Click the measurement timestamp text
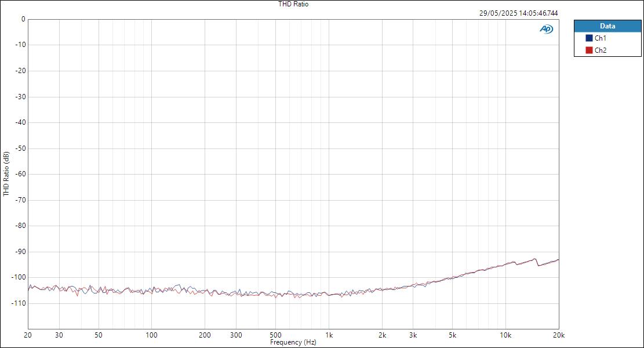The height and width of the screenshot is (348, 644). (518, 12)
